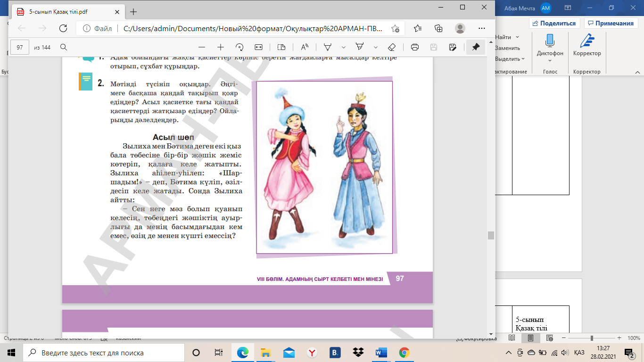Open the Выделить dropdown in Word
644x362 pixels.
tap(510, 59)
